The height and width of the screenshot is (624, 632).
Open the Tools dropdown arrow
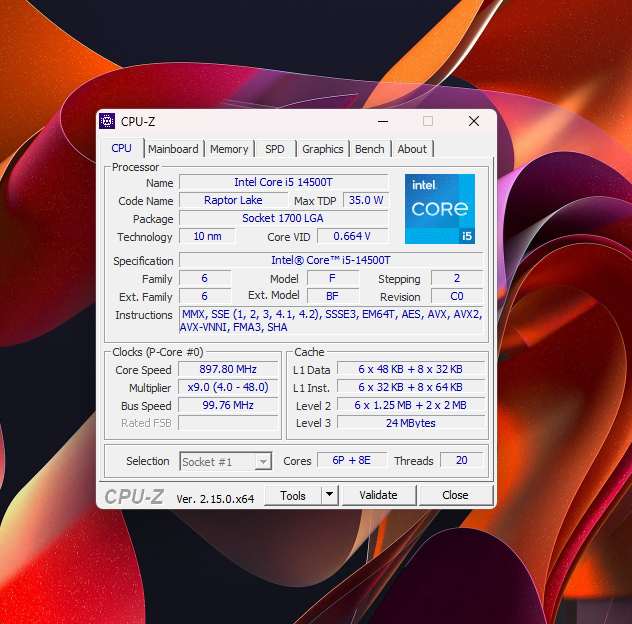pyautogui.click(x=329, y=495)
